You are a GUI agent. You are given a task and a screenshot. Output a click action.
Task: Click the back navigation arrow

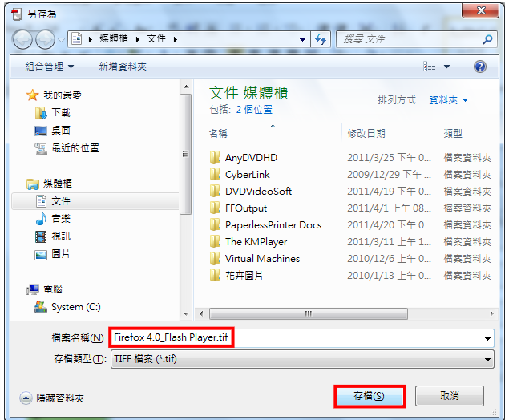[22, 39]
